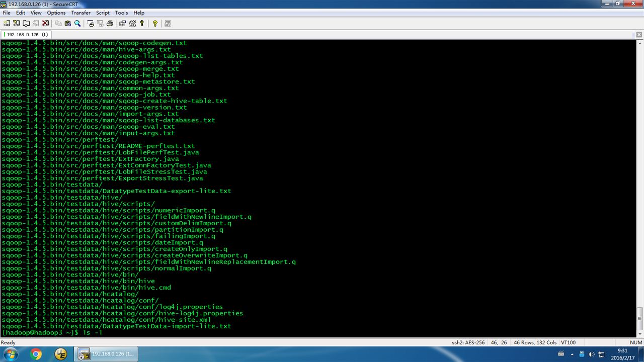The width and height of the screenshot is (644, 362).
Task: Click the shell prompt line 'ls -l'
Action: coord(52,333)
